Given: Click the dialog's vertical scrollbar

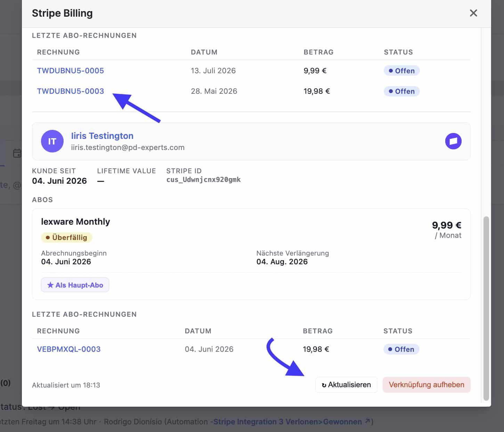Looking at the screenshot, I should click(x=486, y=308).
